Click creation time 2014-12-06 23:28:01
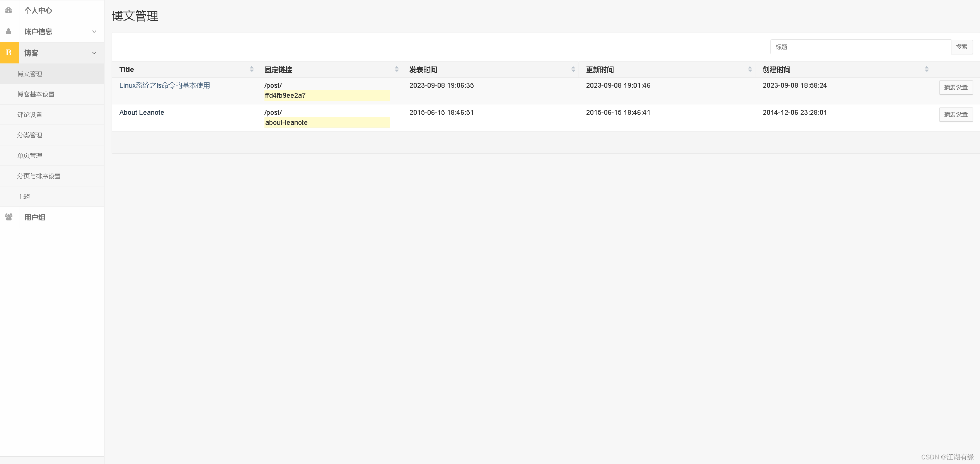This screenshot has height=464, width=980. coord(795,113)
